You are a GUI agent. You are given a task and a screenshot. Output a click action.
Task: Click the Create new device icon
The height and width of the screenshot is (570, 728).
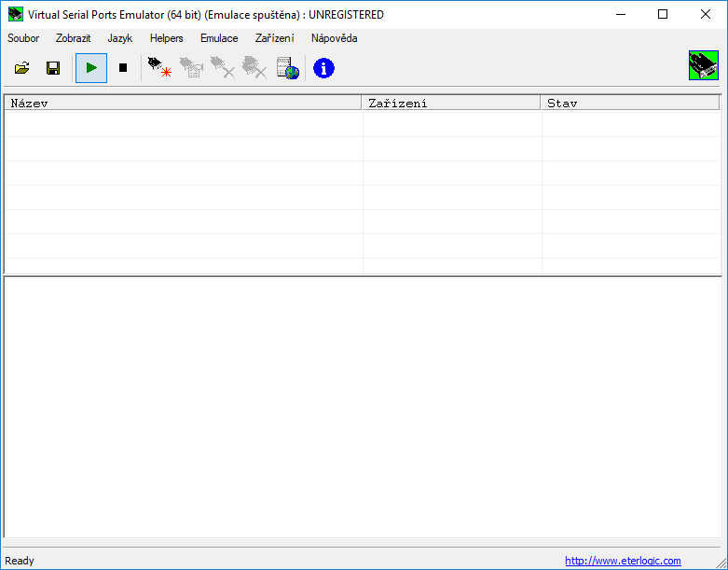159,68
